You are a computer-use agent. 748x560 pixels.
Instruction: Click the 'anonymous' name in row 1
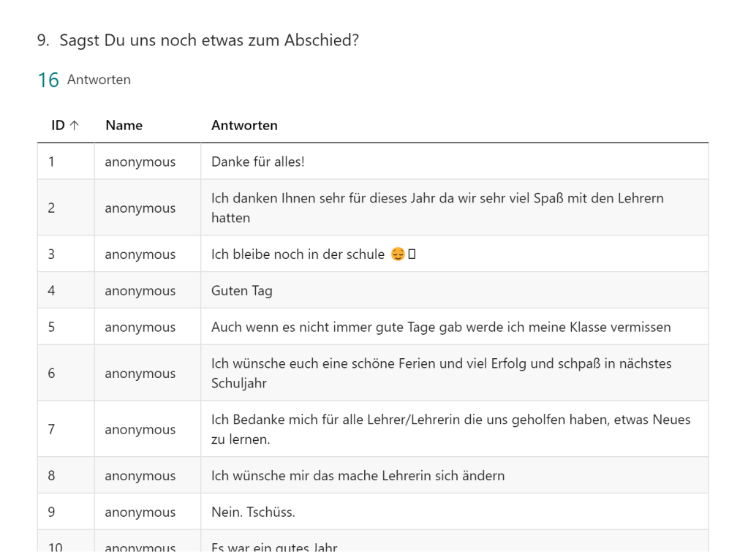pos(140,162)
